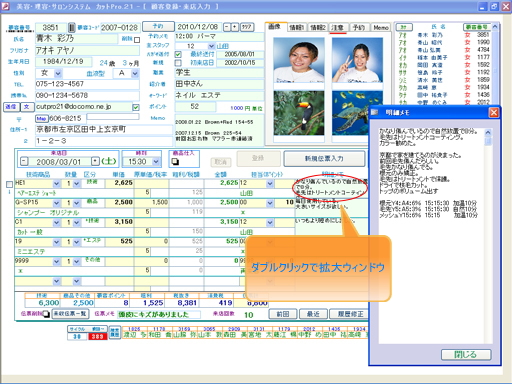
Task: Select customer 3851 in the right list
Action: (x=444, y=35)
